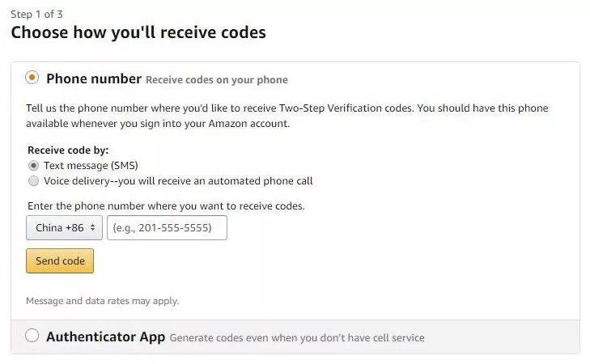
Task: Click the "Enter the phone number" instruction text
Action: coord(166,206)
